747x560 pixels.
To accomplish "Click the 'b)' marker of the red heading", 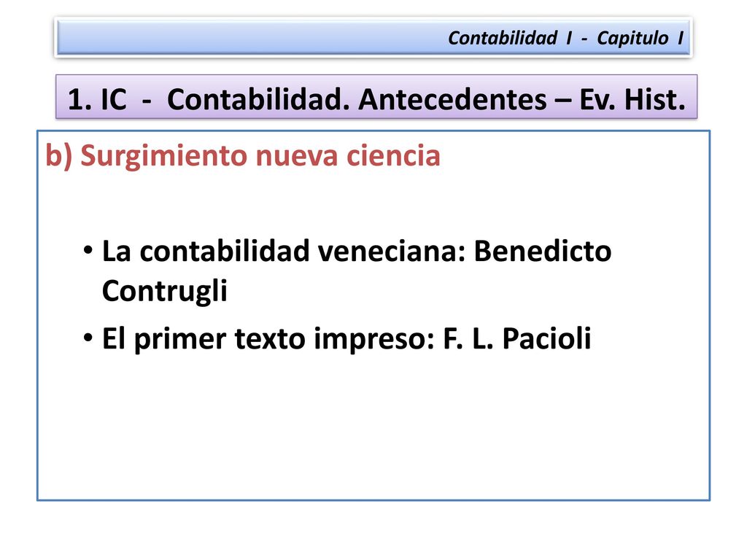I will pos(58,155).
